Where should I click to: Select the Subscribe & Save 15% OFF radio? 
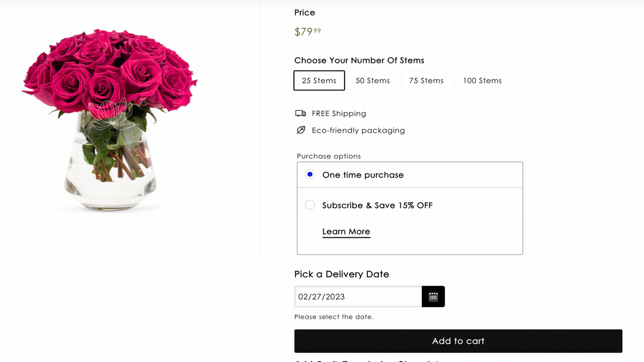click(x=310, y=205)
